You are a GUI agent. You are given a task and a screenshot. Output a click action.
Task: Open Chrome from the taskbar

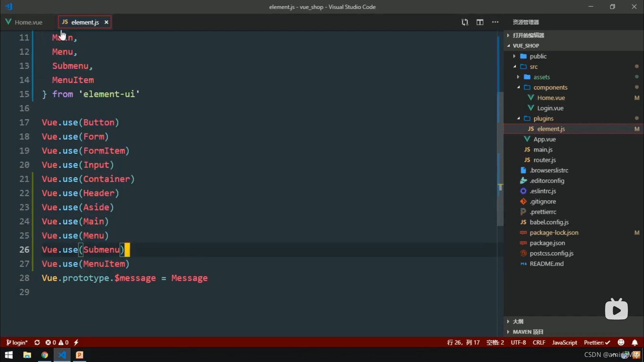44,355
